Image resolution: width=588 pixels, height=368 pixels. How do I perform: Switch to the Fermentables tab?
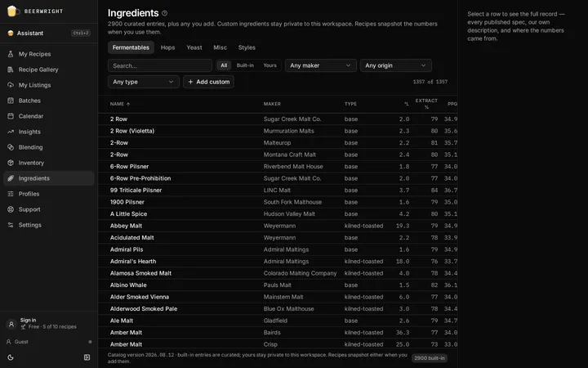click(131, 47)
